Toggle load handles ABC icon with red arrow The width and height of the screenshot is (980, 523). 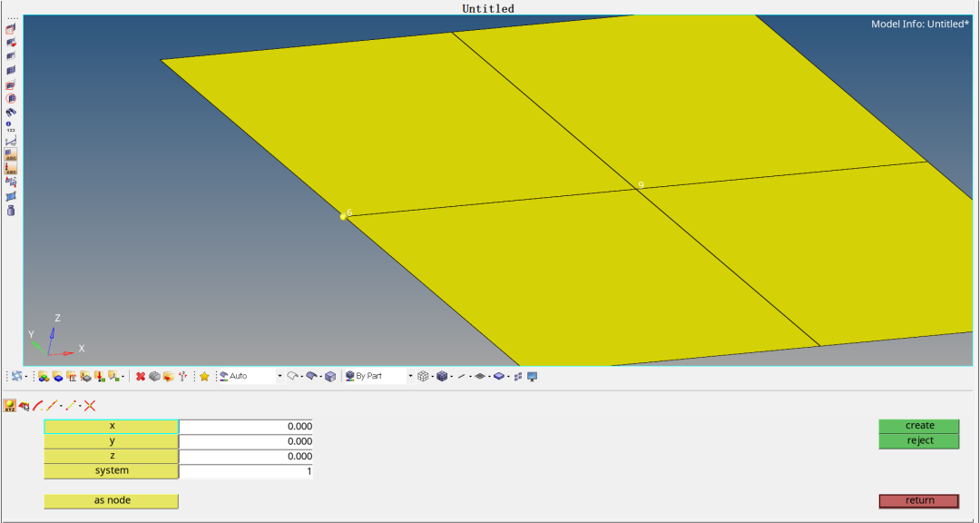[x=11, y=168]
